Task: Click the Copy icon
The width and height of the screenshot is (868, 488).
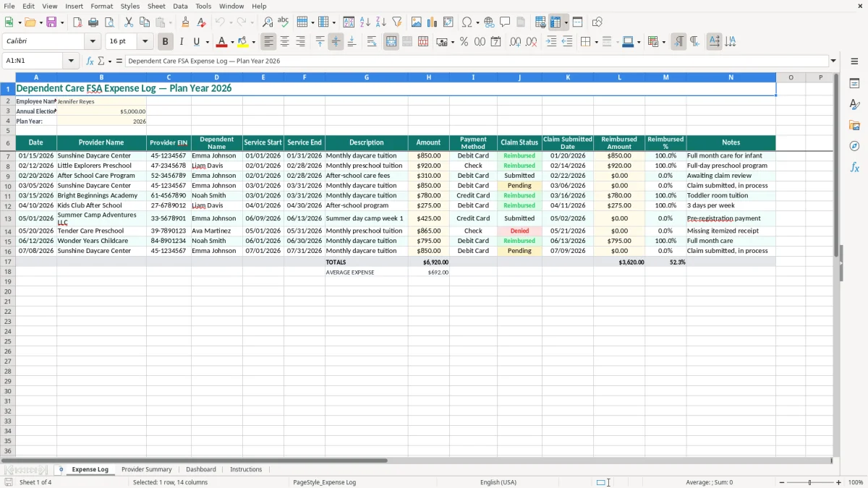Action: click(145, 22)
